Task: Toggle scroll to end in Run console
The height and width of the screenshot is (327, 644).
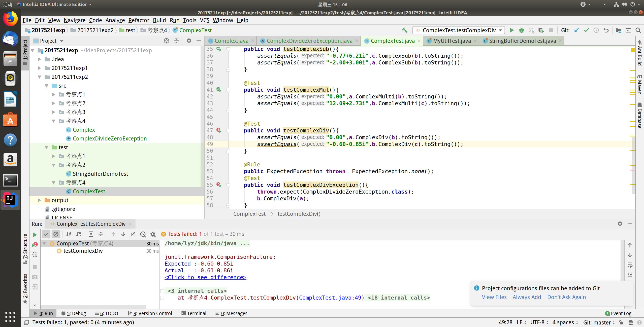Action: click(630, 274)
